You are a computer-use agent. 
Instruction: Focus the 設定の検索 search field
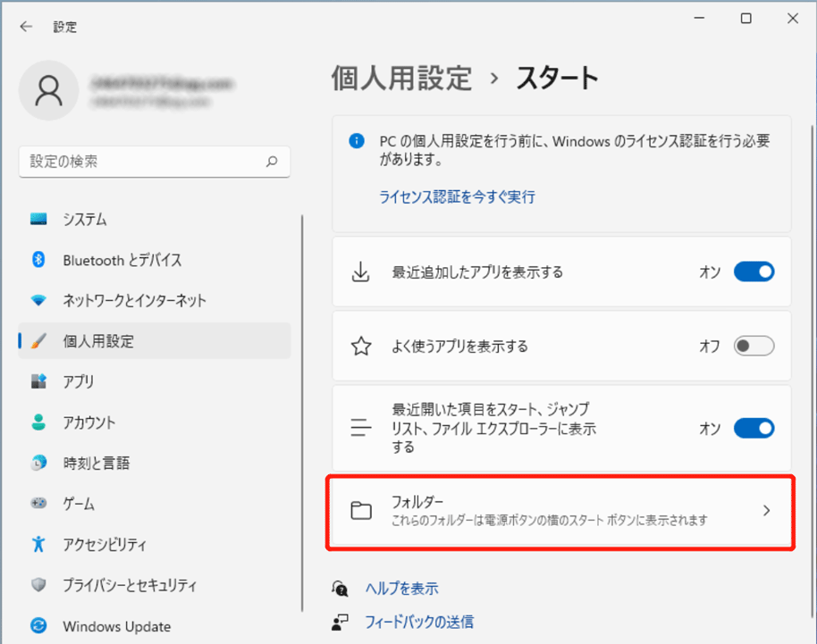point(155,162)
